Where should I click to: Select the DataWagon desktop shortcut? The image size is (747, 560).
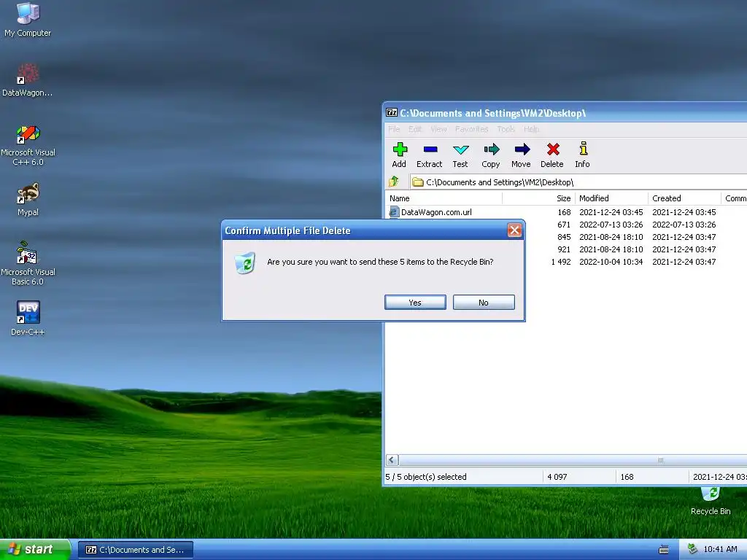pos(28,80)
